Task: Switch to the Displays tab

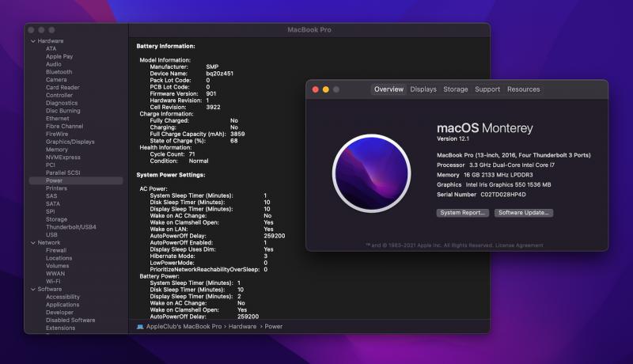Action: pos(423,89)
